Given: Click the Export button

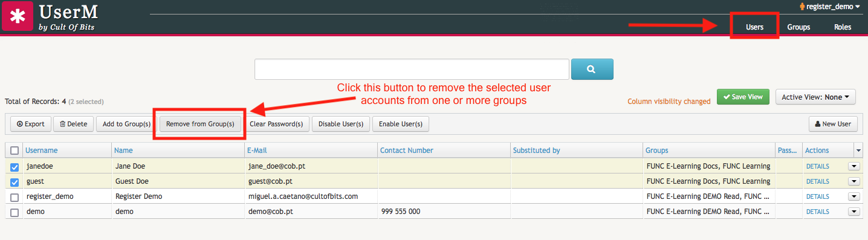Looking at the screenshot, I should [x=31, y=124].
